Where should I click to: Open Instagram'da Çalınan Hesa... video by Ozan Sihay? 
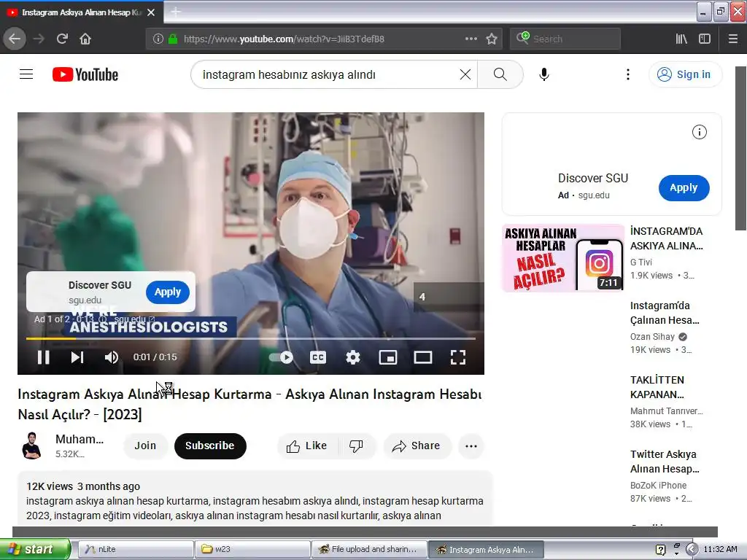click(x=665, y=312)
